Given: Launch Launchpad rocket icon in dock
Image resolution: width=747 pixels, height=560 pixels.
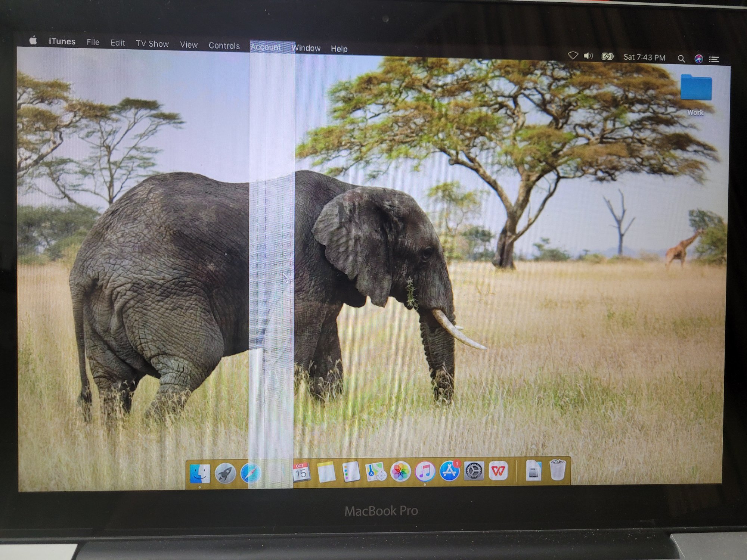Looking at the screenshot, I should 225,473.
